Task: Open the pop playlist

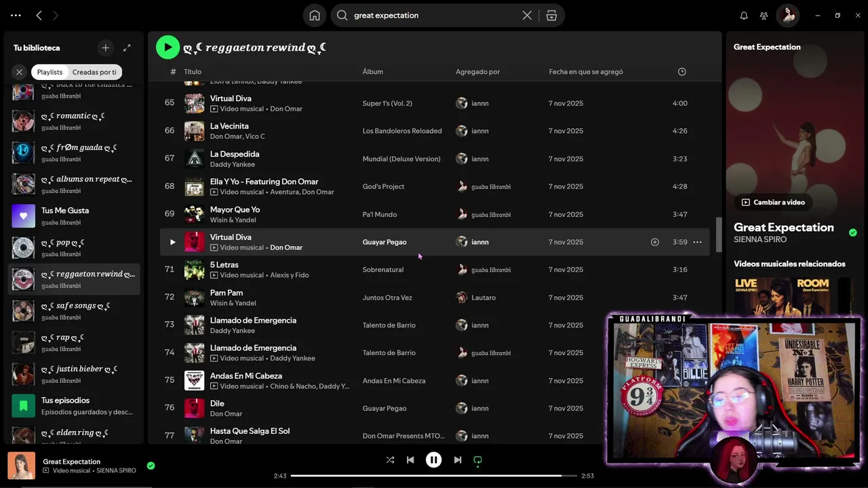Action: click(74, 247)
